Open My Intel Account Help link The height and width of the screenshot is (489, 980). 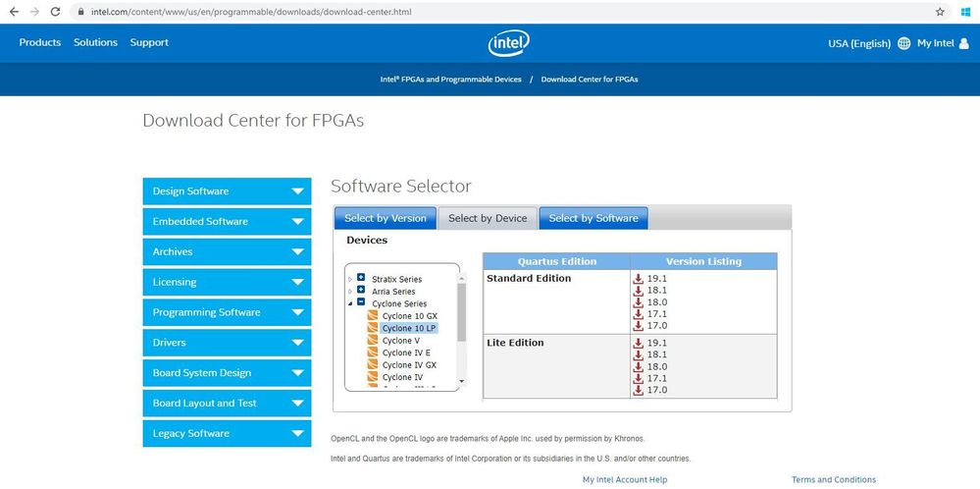(625, 479)
